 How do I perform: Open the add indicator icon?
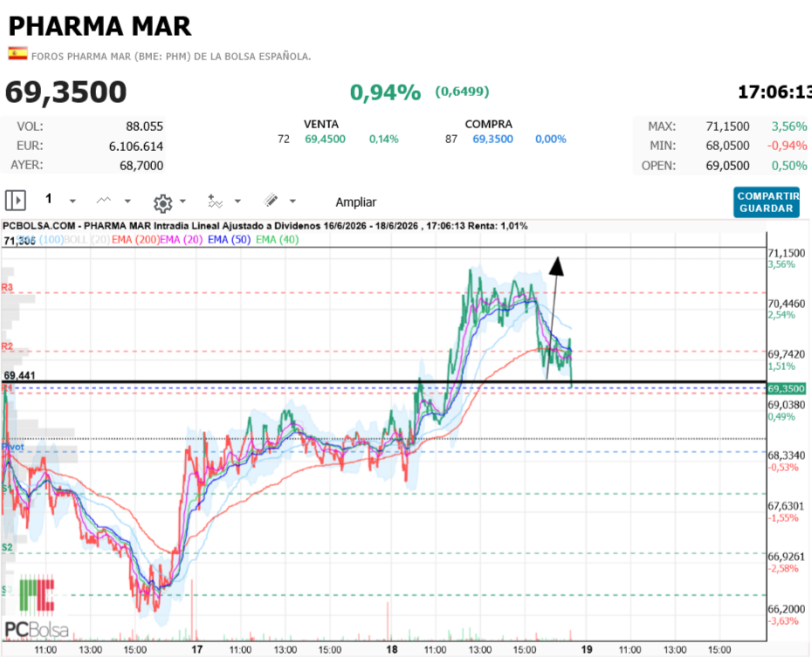(215, 202)
